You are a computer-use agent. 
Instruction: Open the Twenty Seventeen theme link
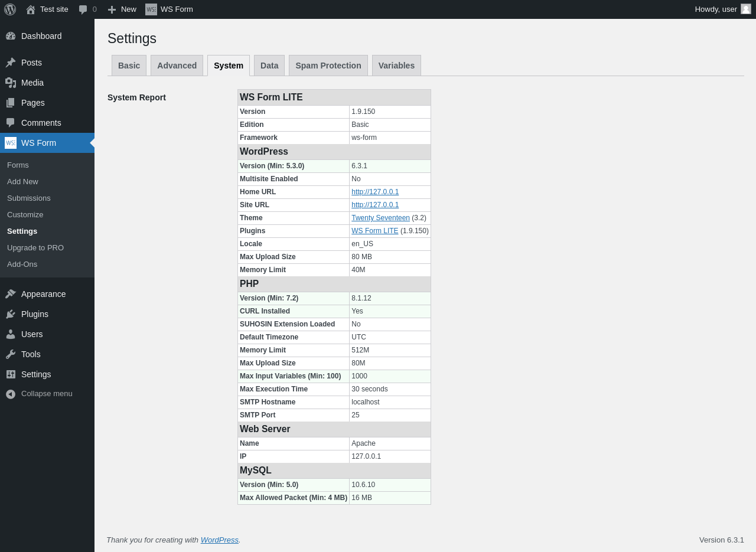(380, 218)
